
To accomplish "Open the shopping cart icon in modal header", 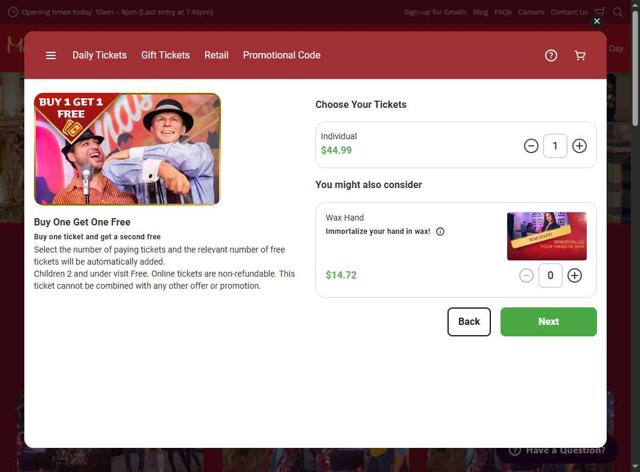I will [580, 56].
